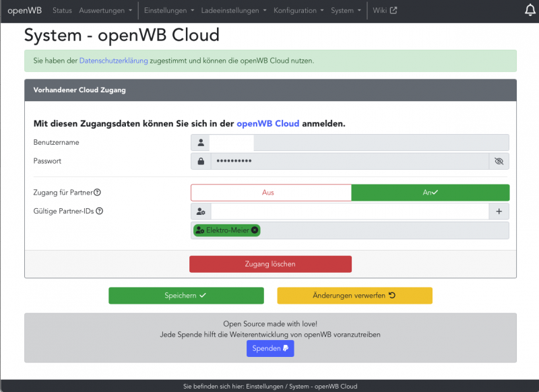Reveal the password with the eye toggle
Image resolution: width=539 pixels, height=392 pixels.
click(x=498, y=161)
